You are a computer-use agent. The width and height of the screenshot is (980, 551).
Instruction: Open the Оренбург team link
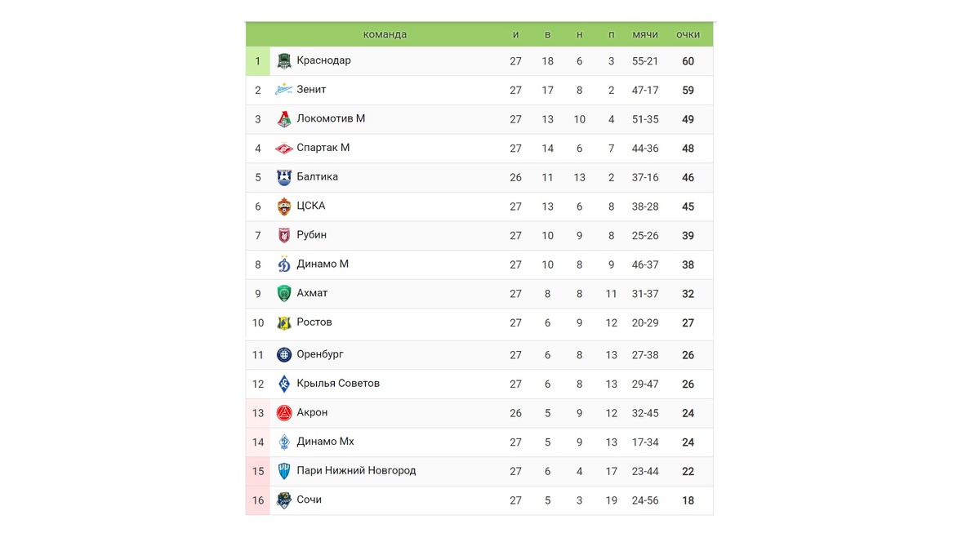point(320,354)
